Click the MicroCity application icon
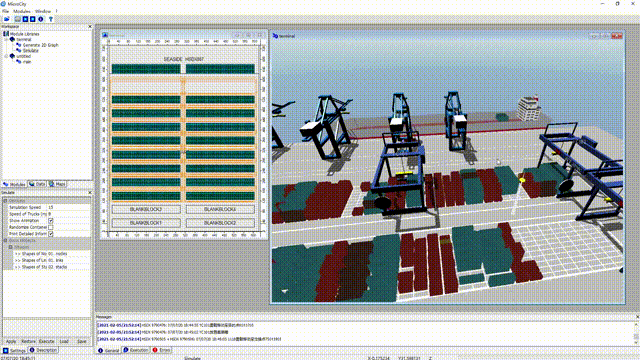Image resolution: width=640 pixels, height=360 pixels. (x=3, y=4)
